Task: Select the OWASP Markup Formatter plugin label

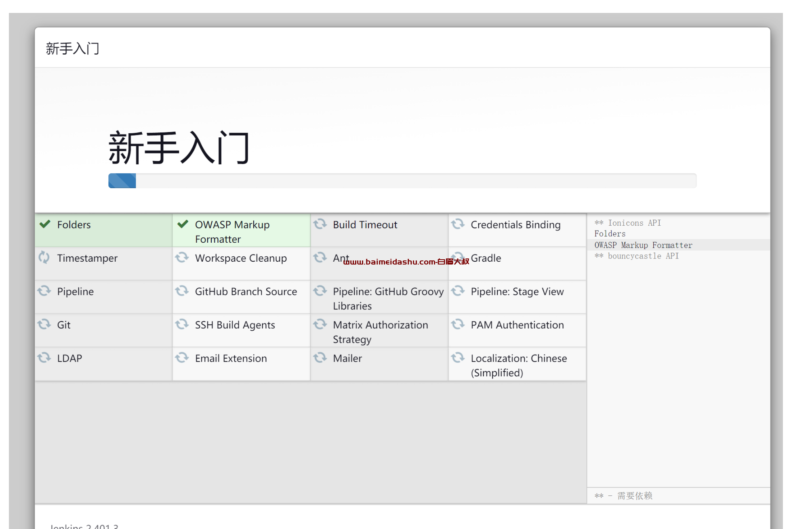Action: [x=232, y=232]
